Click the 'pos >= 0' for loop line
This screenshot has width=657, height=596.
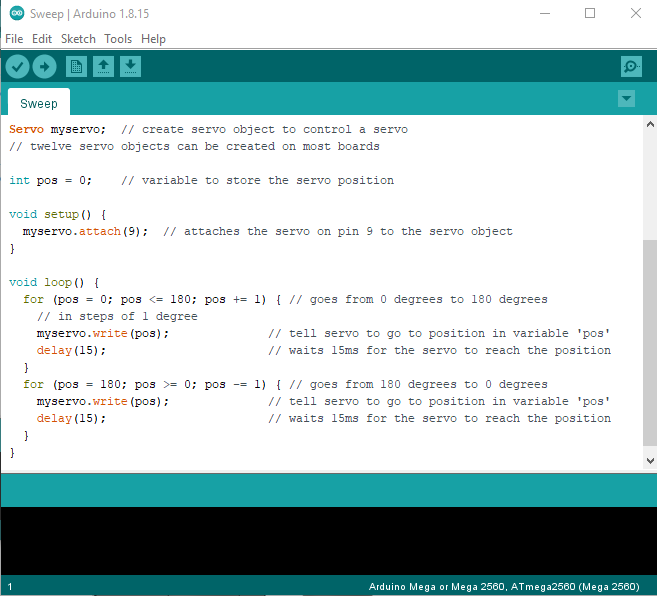285,384
